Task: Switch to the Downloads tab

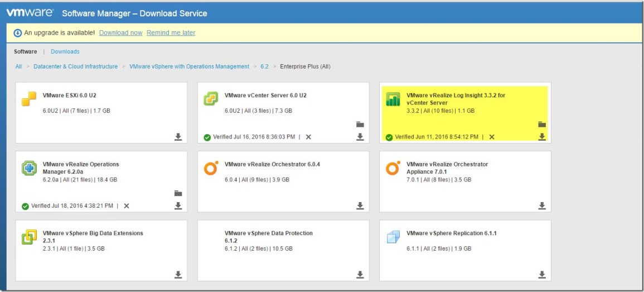Action: pyautogui.click(x=65, y=51)
